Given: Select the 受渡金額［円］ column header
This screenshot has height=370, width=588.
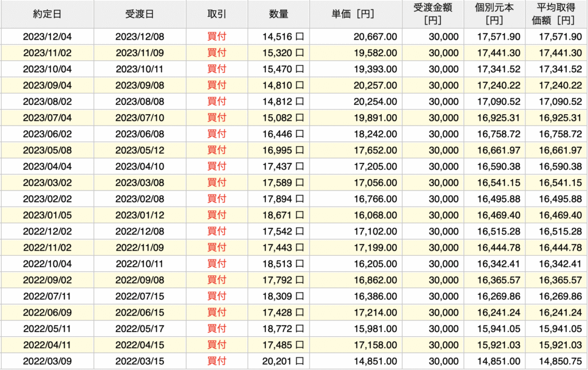Looking at the screenshot, I should pos(433,14).
